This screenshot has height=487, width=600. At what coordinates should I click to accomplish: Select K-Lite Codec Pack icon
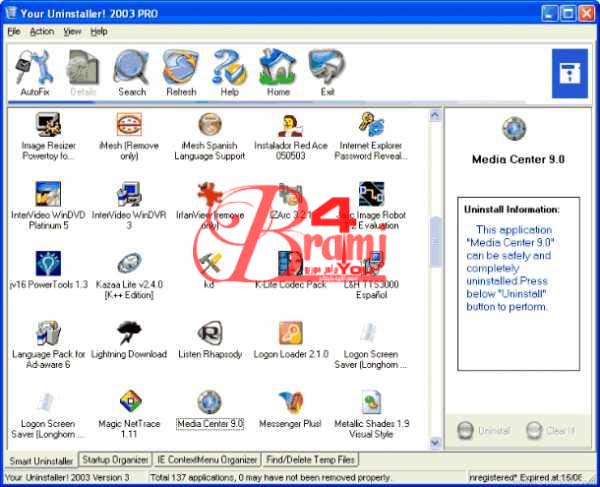pyautogui.click(x=291, y=263)
